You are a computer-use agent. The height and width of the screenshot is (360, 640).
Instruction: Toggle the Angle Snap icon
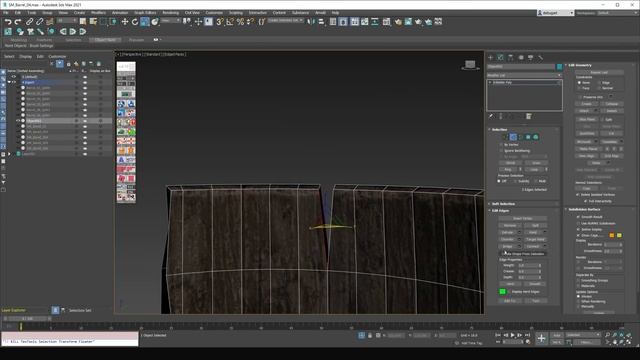230,22
